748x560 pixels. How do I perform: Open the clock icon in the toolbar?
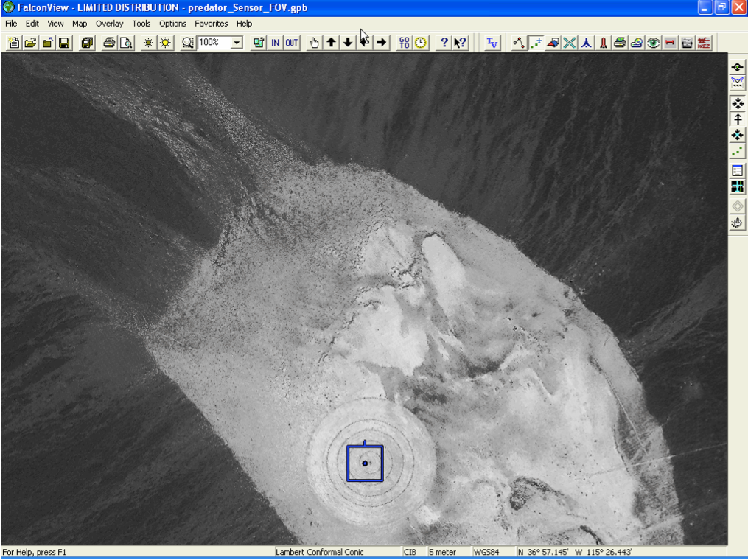point(420,43)
